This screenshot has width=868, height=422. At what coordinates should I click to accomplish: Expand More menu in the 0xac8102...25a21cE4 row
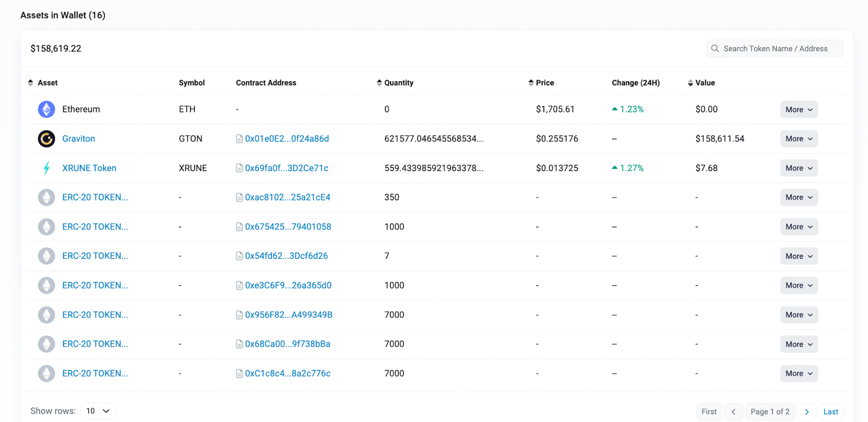pos(799,197)
